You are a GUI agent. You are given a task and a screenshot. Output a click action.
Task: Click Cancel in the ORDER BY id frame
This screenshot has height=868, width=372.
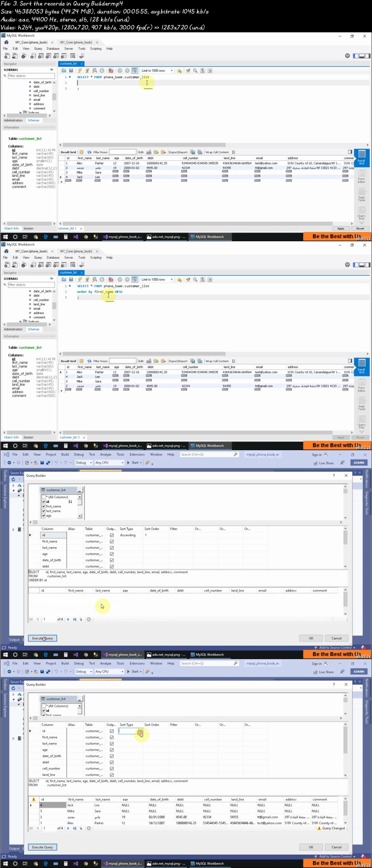click(x=336, y=638)
